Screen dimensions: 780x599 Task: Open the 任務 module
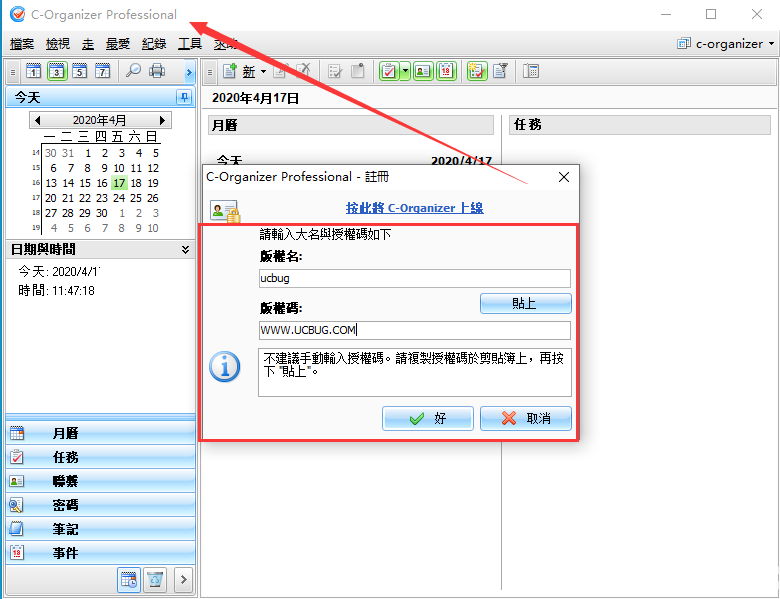100,457
